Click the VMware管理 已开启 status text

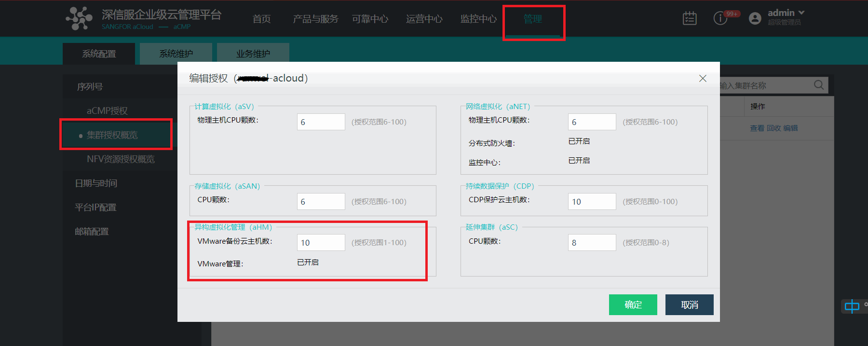coord(308,262)
